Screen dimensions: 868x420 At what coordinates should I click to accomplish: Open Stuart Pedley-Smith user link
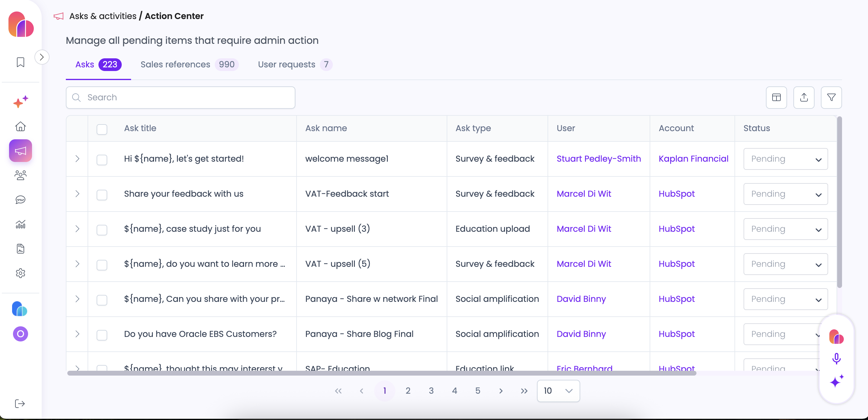pos(598,159)
